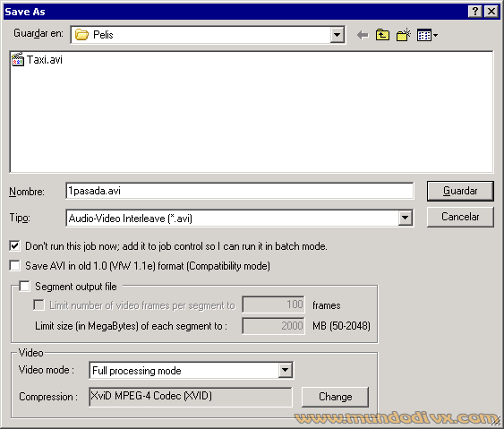Click the Guardar button
This screenshot has height=429, width=504.
point(460,191)
